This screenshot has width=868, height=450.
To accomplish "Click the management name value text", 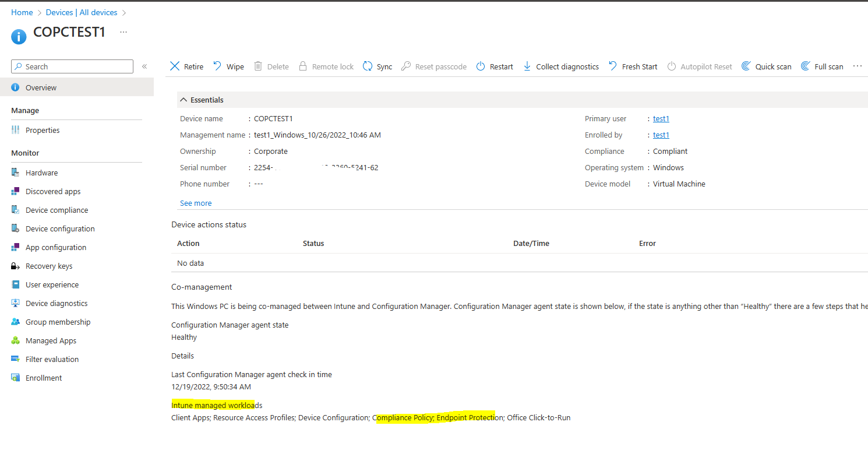I will pos(317,135).
